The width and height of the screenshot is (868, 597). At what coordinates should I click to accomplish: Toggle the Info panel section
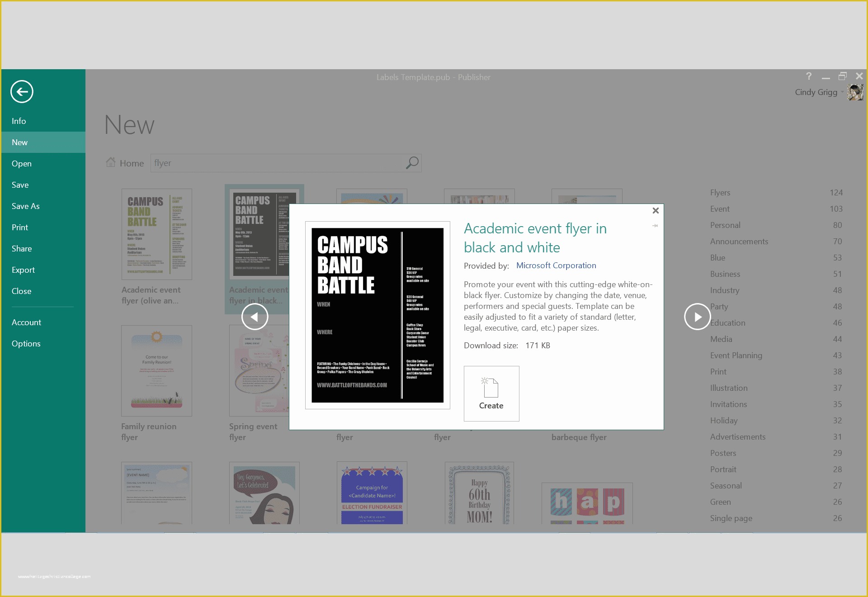(19, 121)
